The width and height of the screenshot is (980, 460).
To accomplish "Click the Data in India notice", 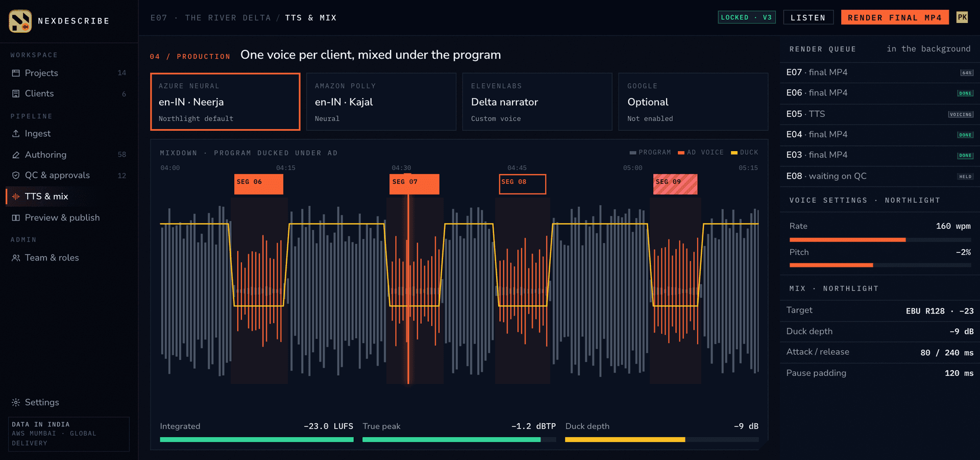I will [x=69, y=434].
